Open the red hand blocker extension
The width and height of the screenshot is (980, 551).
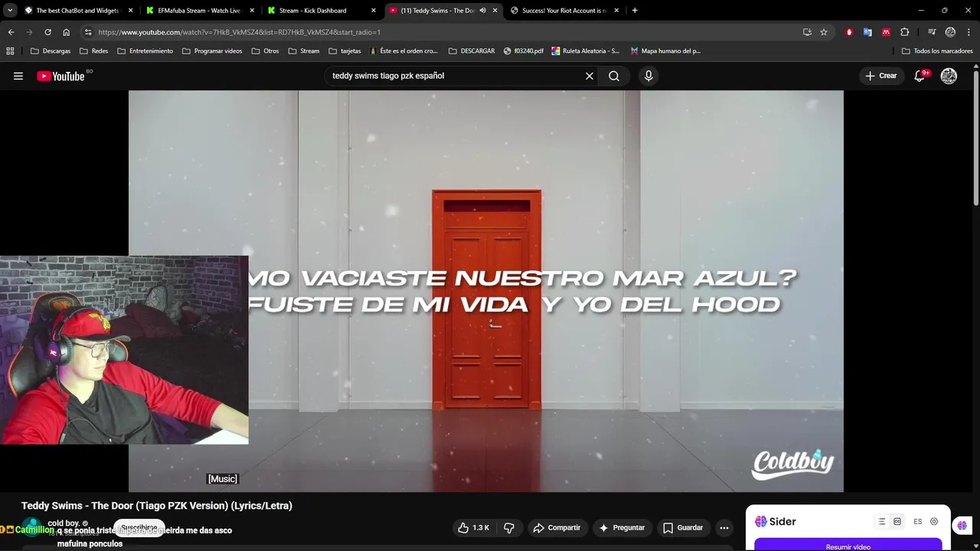(849, 32)
